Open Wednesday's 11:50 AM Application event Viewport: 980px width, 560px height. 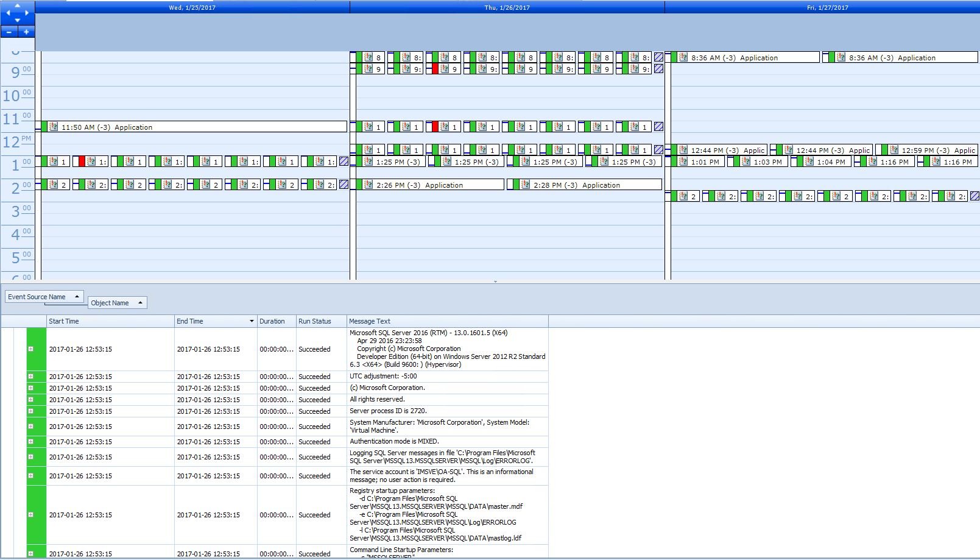click(194, 127)
